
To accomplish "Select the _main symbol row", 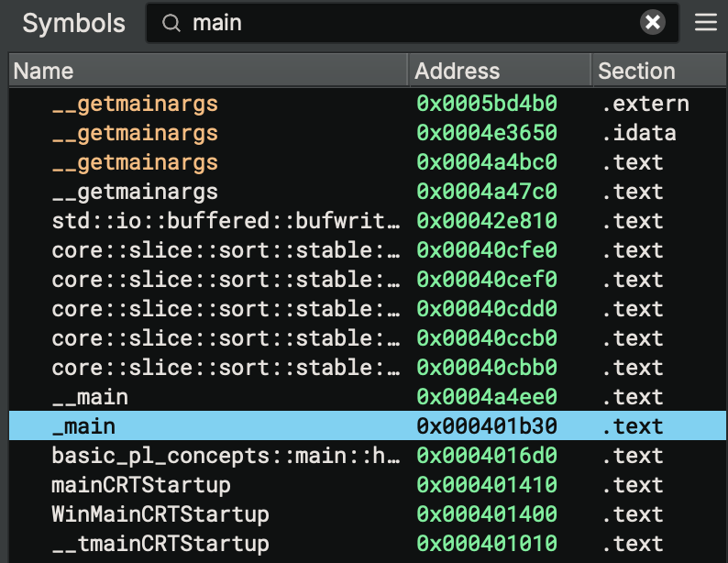I will [x=84, y=426].
